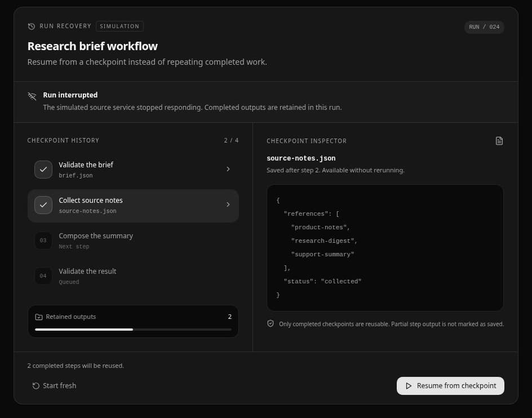532x418 pixels.
Task: Click "Saved after step 2" description text
Action: pos(335,170)
